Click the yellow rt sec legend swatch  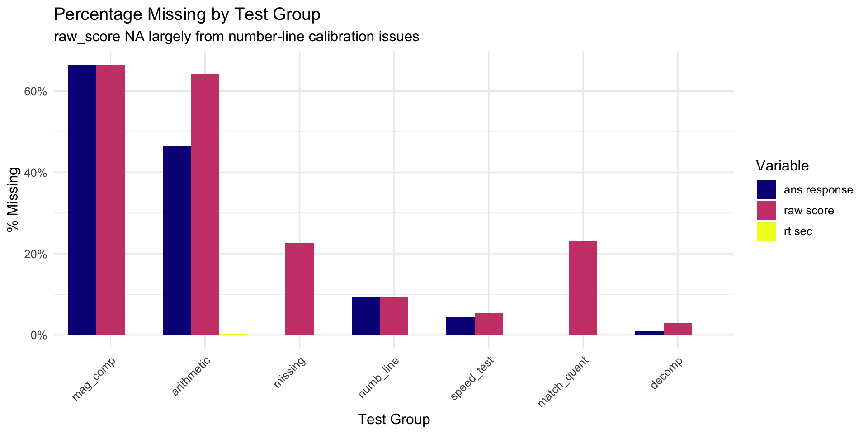(766, 231)
